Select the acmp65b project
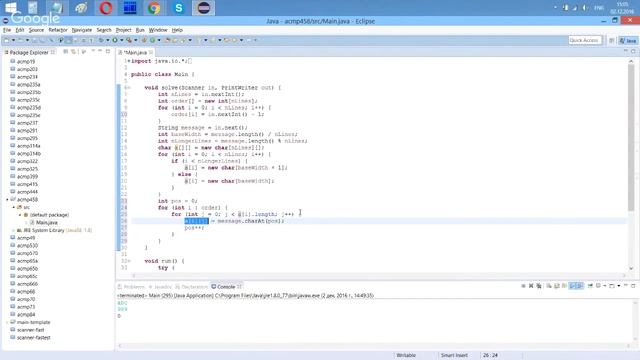This screenshot has width=640, height=360. pos(27,269)
